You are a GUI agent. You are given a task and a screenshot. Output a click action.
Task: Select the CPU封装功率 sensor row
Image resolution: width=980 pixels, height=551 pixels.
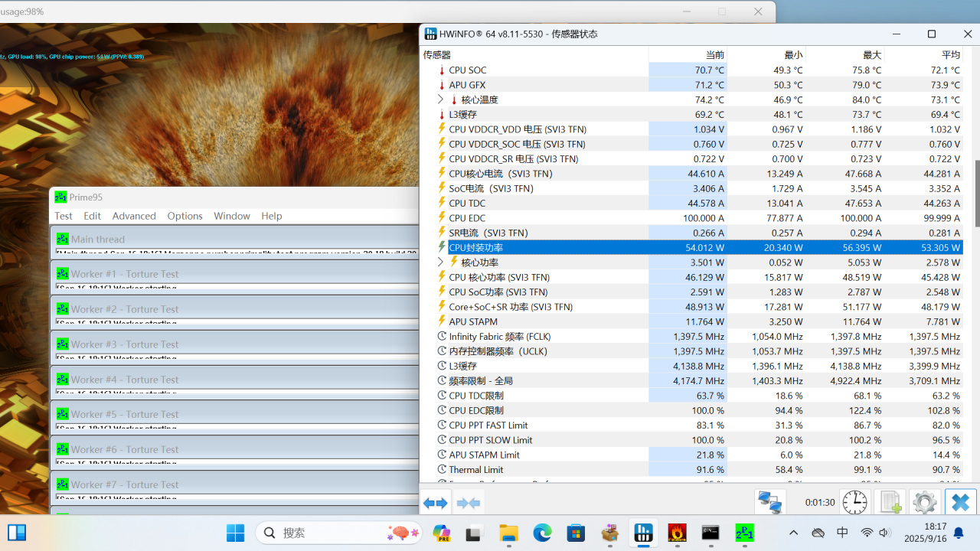coord(691,247)
